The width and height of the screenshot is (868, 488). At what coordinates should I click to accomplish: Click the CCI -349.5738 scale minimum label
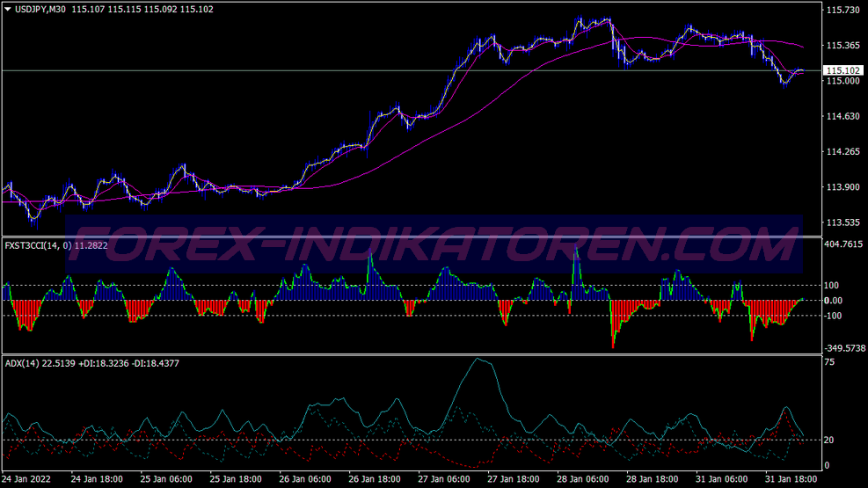[x=844, y=349]
